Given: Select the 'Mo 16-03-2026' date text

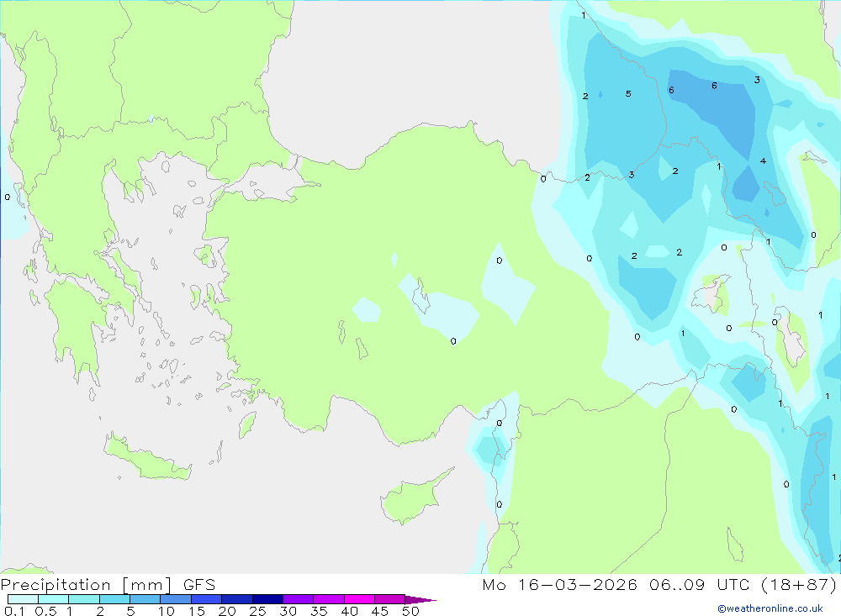Looking at the screenshot, I should [559, 585].
